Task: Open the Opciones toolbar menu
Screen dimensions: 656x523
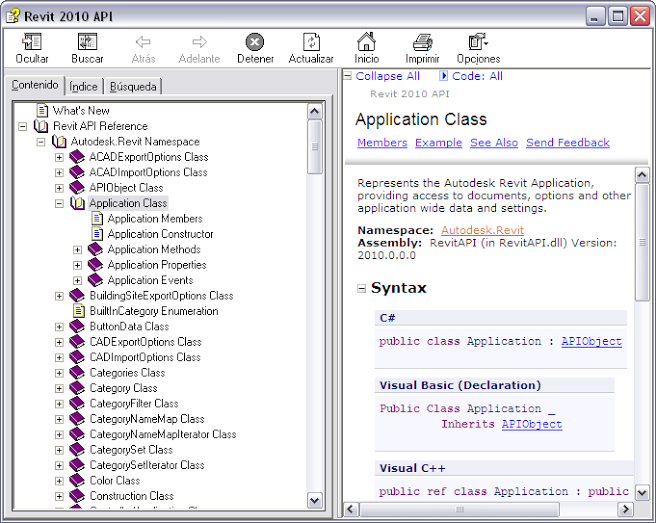Action: click(478, 42)
